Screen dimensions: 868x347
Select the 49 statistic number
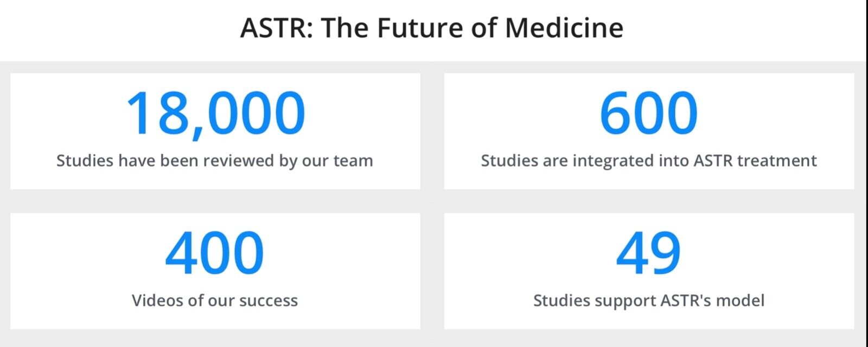[648, 253]
